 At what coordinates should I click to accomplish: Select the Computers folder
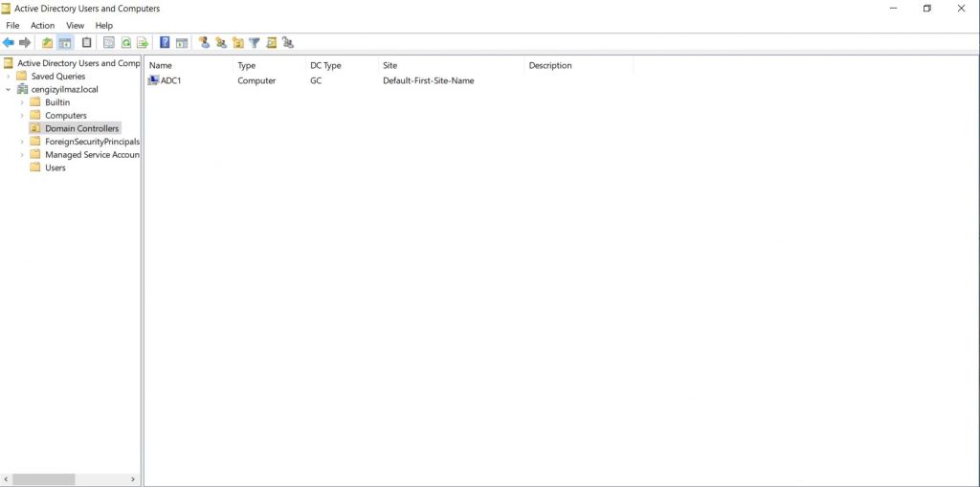[66, 116]
